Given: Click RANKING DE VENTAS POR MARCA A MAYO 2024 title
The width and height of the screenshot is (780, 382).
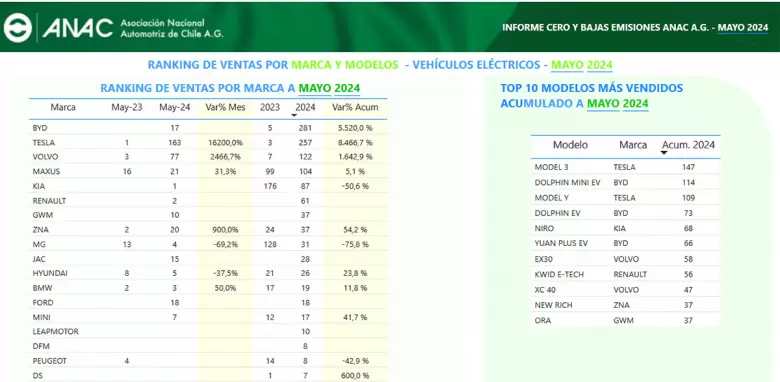Looking at the screenshot, I should tap(230, 89).
